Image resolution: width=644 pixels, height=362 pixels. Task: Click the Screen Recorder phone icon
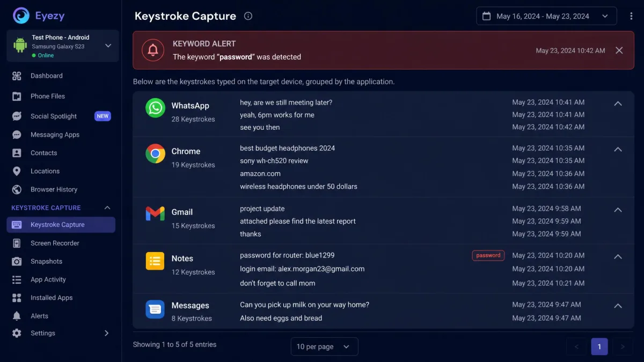17,243
